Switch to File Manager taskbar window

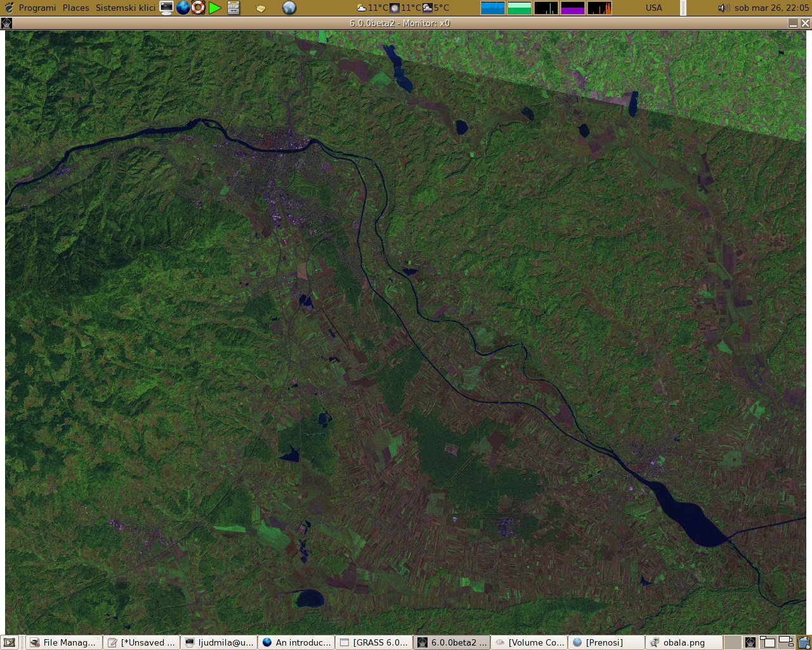63,642
